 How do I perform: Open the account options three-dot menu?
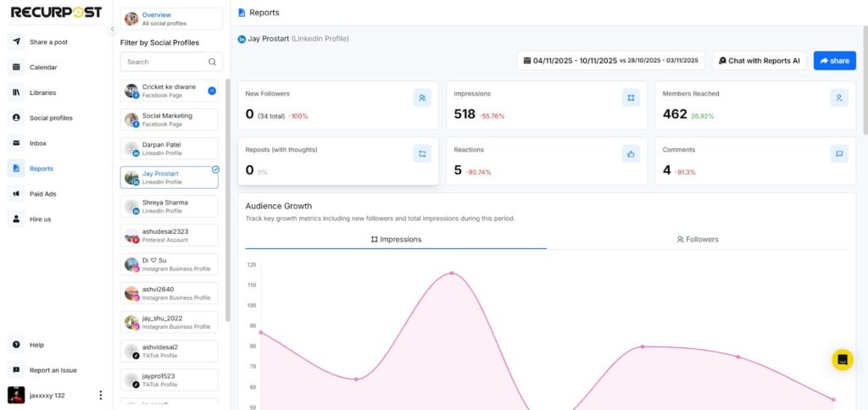(101, 395)
